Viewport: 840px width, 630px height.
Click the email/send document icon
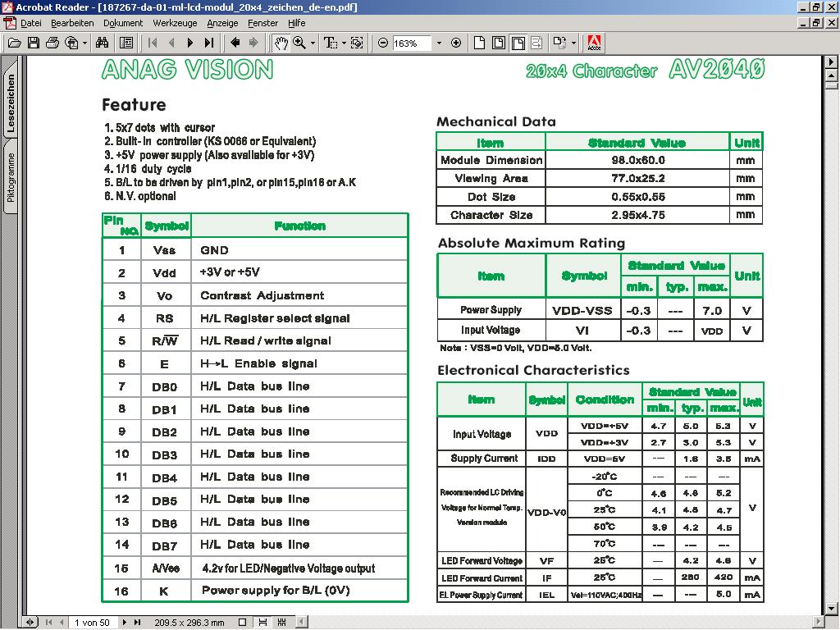point(71,43)
